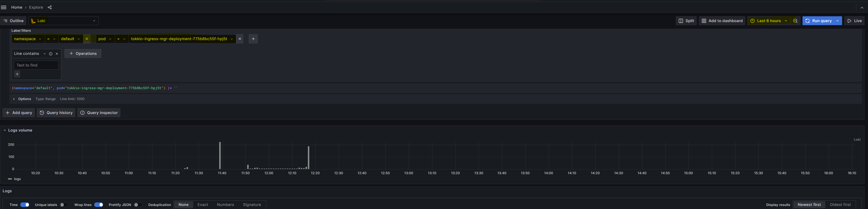
Task: Click the Explore breadcrumb
Action: point(36,7)
